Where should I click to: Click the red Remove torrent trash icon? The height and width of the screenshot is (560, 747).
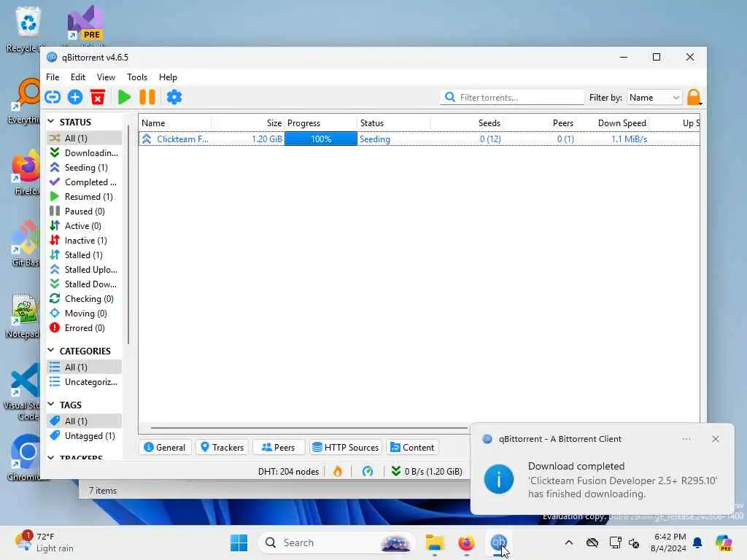98,97
